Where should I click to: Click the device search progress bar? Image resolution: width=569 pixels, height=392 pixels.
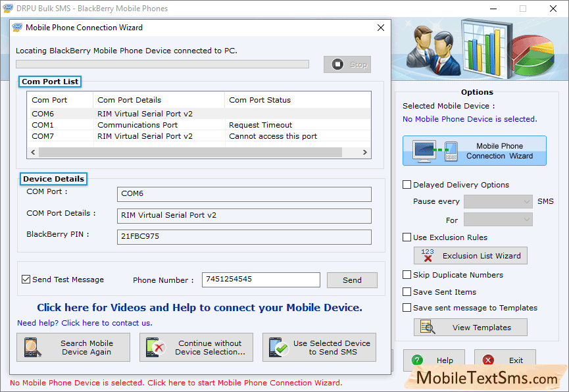click(162, 64)
